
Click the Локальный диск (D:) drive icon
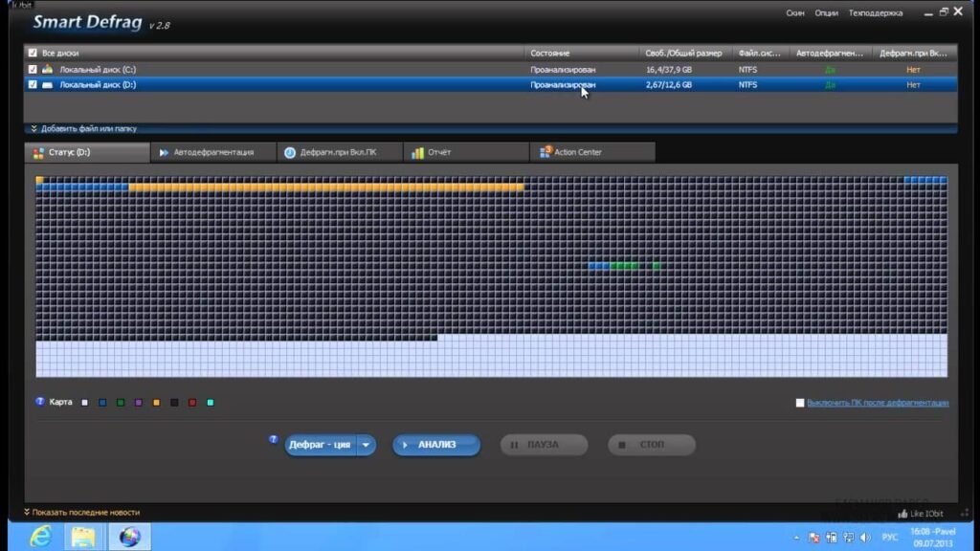coord(48,84)
